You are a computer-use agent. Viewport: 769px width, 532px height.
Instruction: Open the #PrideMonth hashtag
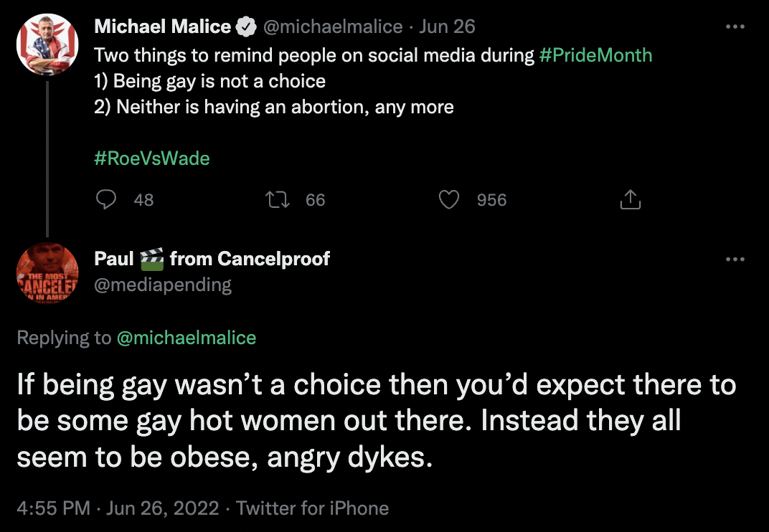click(x=595, y=55)
